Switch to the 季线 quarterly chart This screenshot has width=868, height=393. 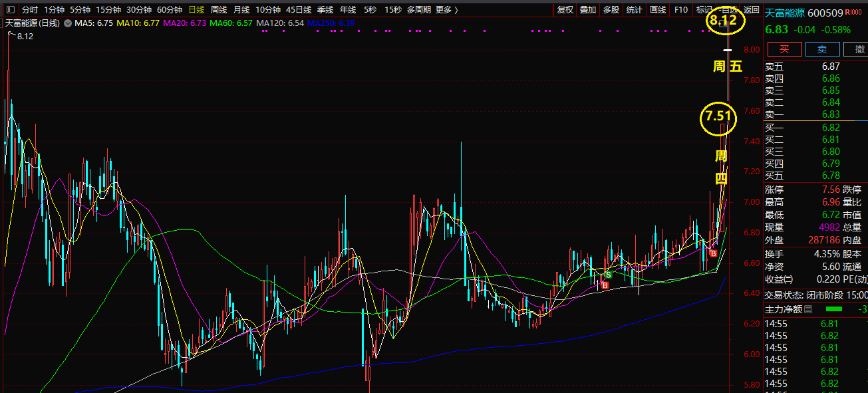coord(325,10)
